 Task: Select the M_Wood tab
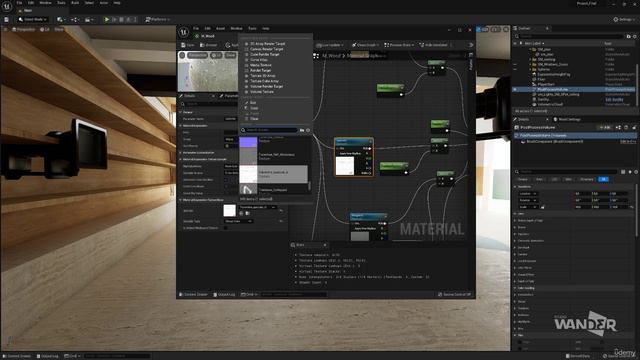[x=207, y=36]
